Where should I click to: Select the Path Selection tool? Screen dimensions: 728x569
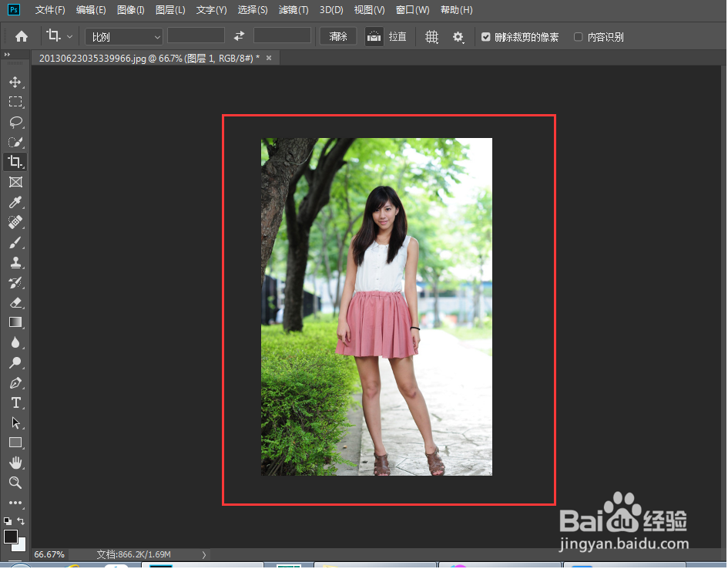(15, 423)
